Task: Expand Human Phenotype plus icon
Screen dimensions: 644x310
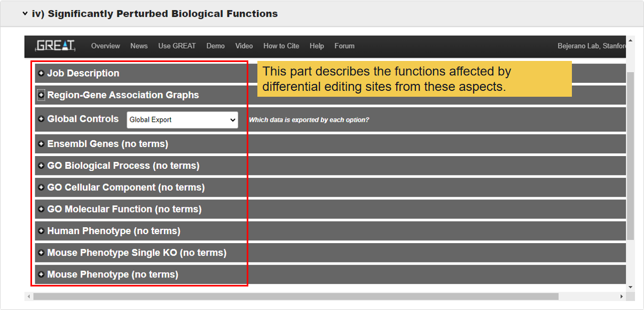Action: coord(41,231)
